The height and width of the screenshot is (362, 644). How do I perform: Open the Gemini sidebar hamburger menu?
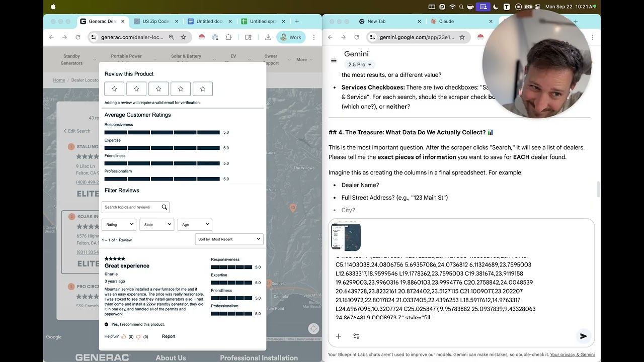click(x=334, y=60)
